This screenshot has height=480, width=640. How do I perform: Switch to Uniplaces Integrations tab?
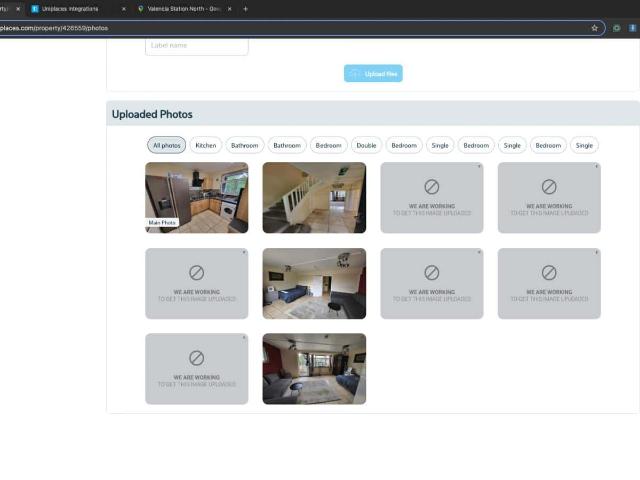pyautogui.click(x=75, y=9)
